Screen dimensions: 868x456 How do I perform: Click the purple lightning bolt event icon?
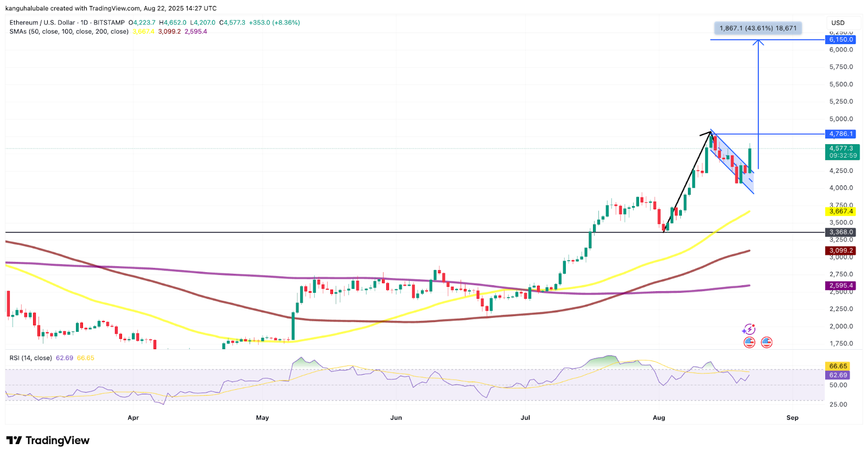click(749, 329)
